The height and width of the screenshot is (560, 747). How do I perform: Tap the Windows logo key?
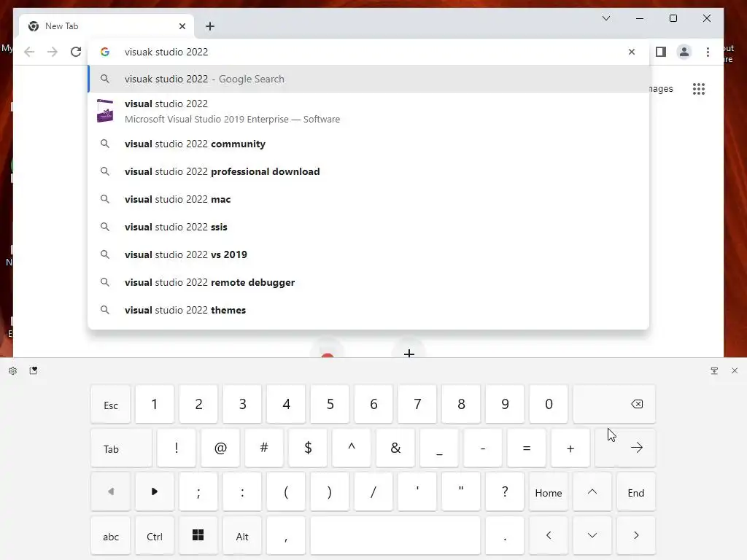coord(198,536)
